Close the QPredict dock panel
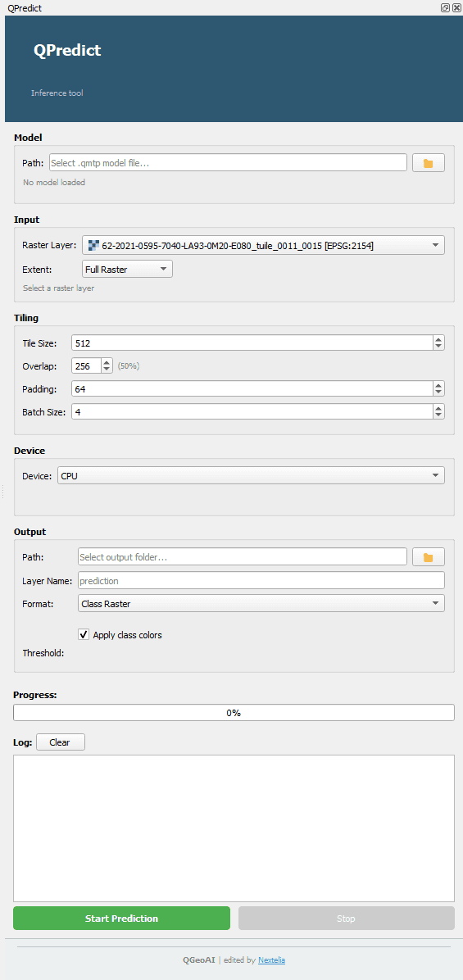The height and width of the screenshot is (980, 463). pyautogui.click(x=456, y=8)
